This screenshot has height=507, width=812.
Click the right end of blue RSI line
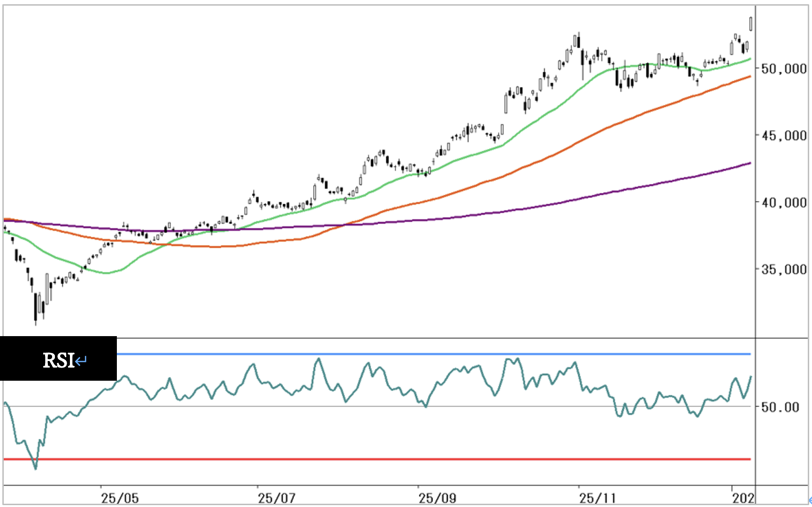tap(749, 354)
